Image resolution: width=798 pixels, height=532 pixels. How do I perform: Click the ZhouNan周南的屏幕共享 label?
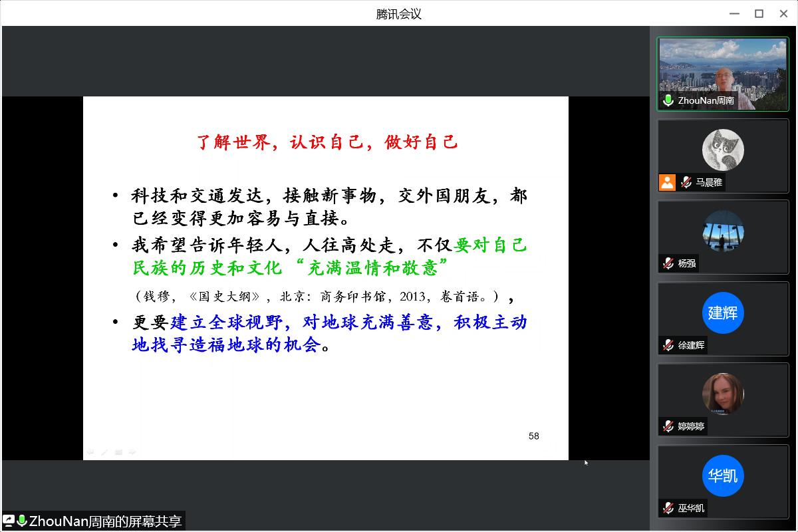105,521
